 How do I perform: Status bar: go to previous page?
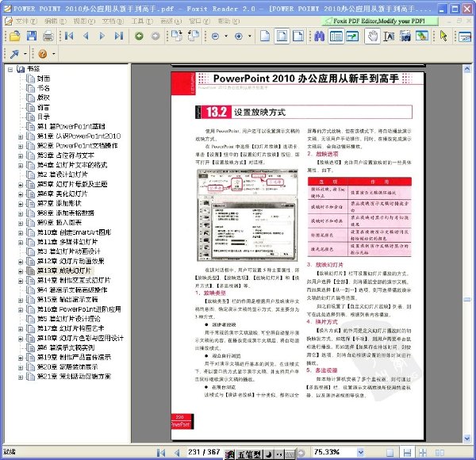click(x=177, y=453)
